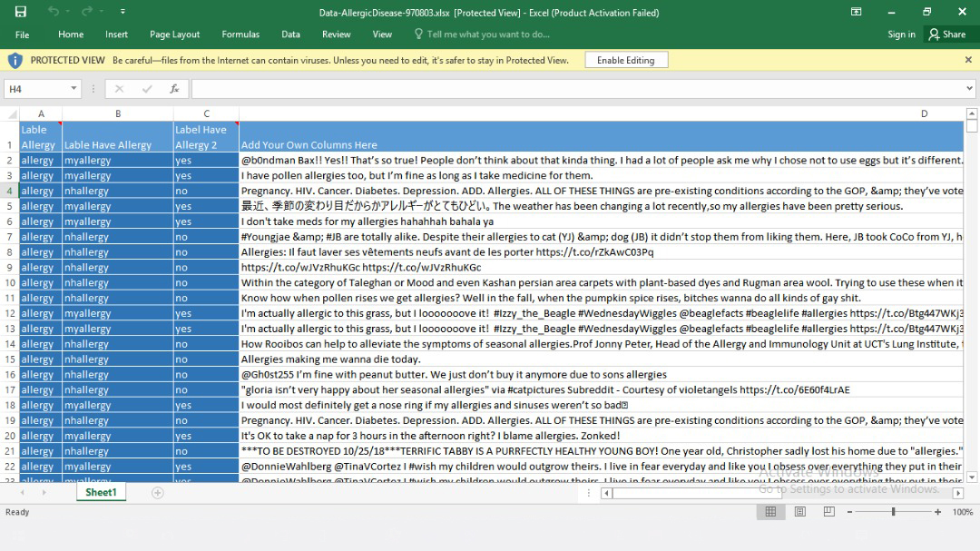
Task: Open the Formulas ribbon tab
Action: [x=240, y=34]
